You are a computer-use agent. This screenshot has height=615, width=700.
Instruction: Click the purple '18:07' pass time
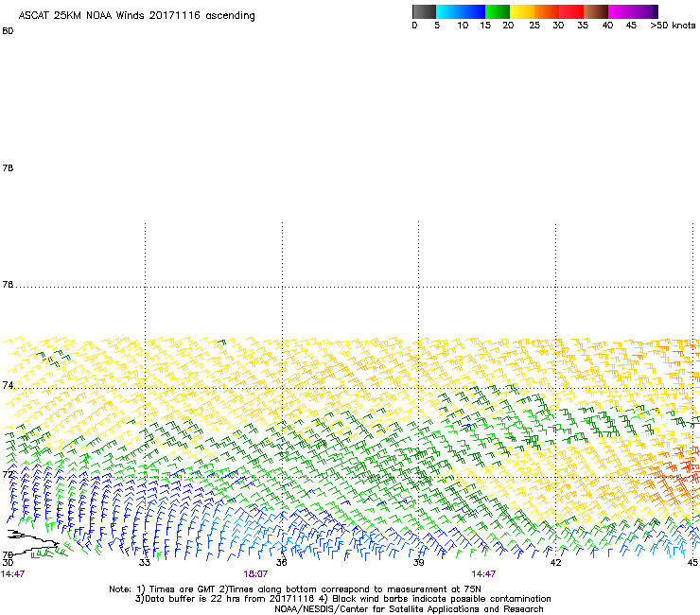(x=255, y=574)
